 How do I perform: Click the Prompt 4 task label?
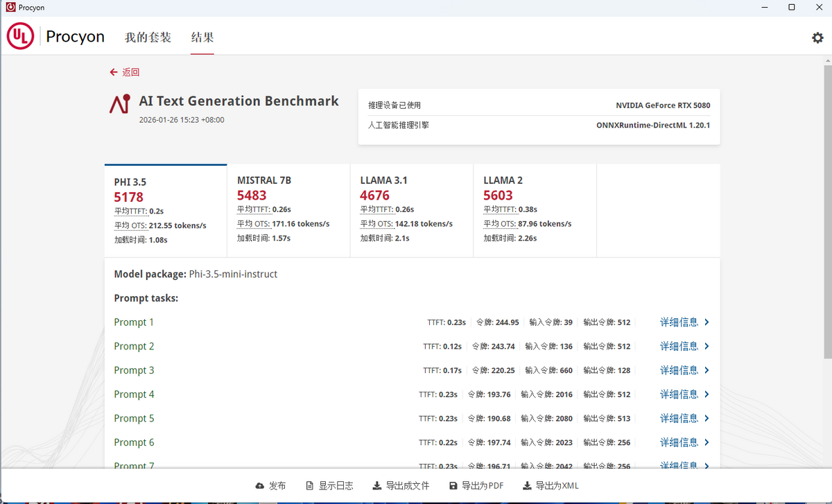[134, 394]
